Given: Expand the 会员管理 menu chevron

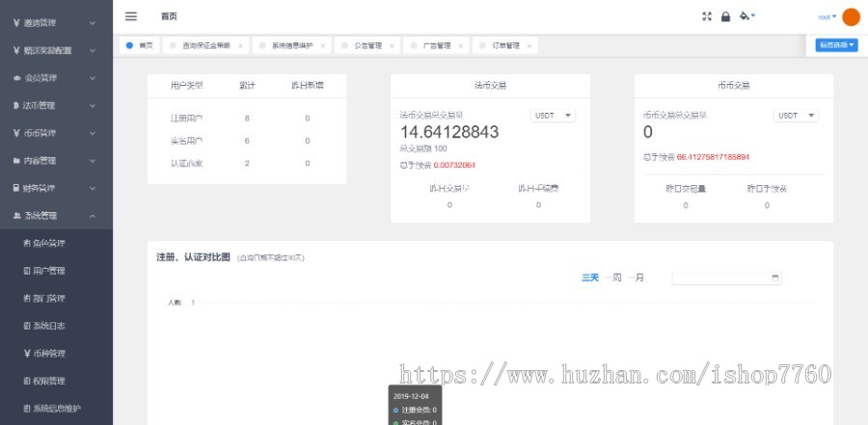Looking at the screenshot, I should click(93, 78).
